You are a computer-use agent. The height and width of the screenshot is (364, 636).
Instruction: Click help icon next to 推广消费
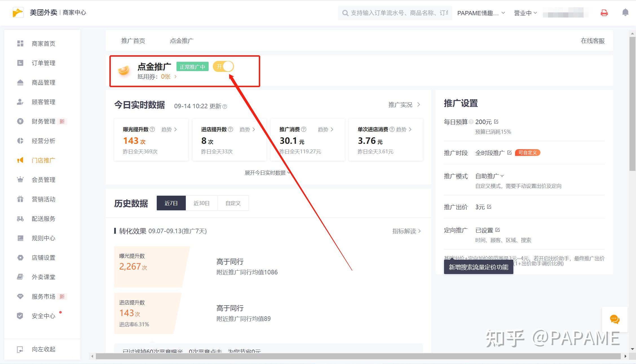[x=304, y=129]
